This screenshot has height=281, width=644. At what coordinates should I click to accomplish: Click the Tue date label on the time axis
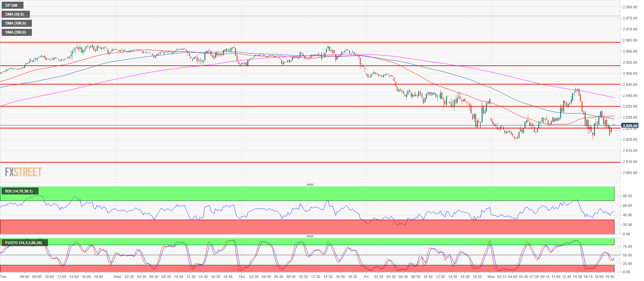(3, 277)
